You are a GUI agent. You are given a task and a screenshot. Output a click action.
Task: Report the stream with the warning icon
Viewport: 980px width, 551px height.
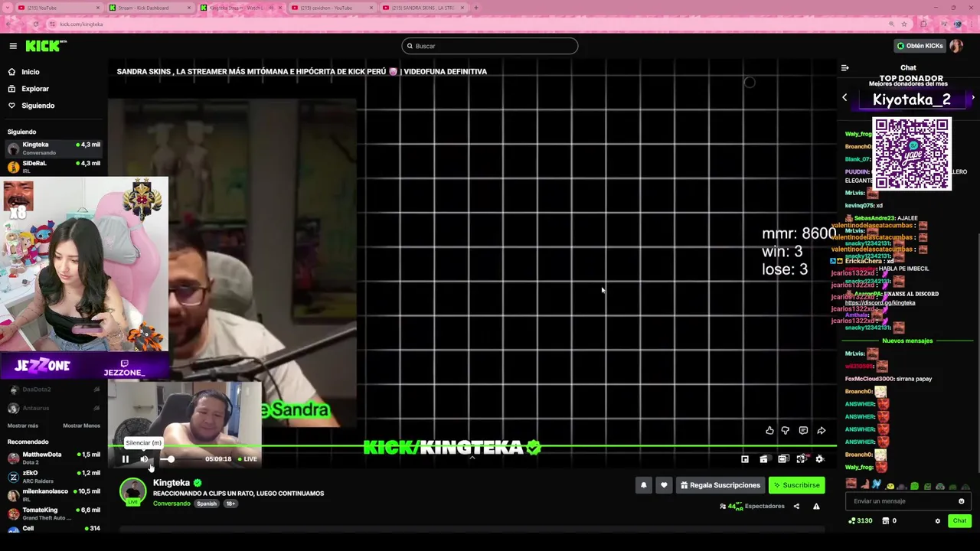click(x=816, y=506)
